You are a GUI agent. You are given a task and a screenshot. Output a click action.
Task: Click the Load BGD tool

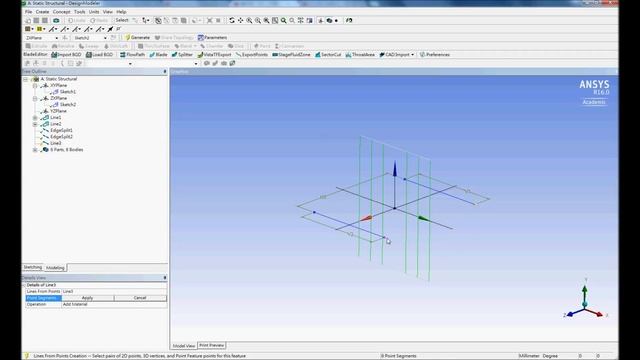99,55
